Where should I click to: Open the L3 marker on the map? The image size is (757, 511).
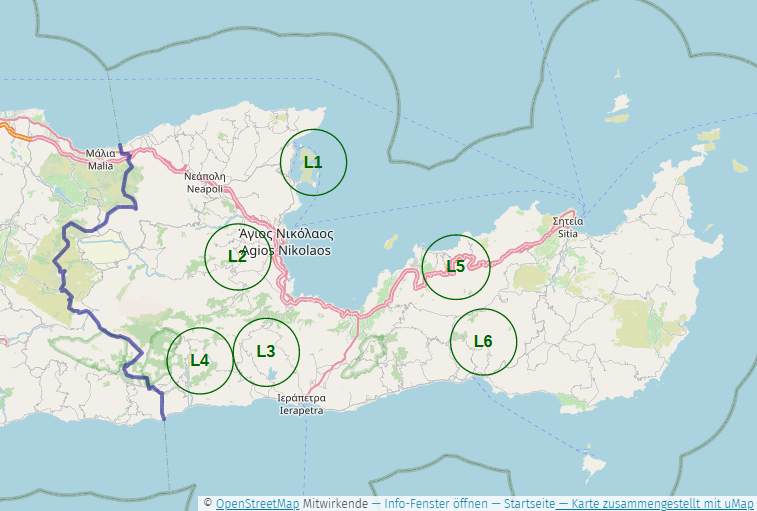pyautogui.click(x=266, y=351)
